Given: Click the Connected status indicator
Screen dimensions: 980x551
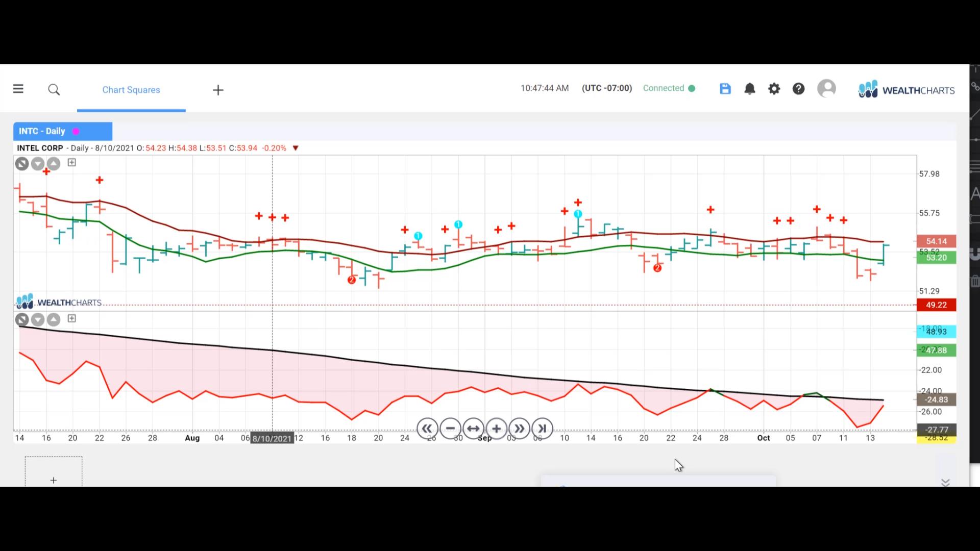Looking at the screenshot, I should click(x=669, y=88).
